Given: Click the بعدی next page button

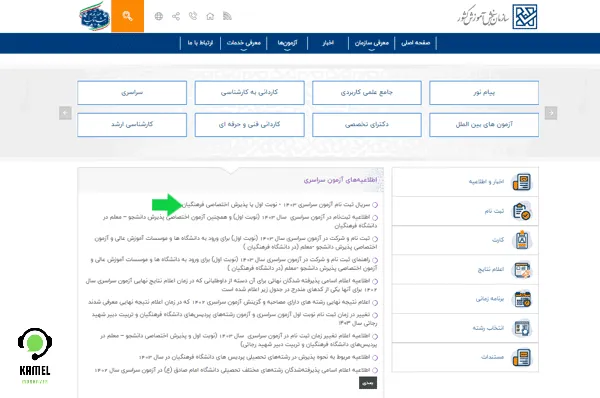Looking at the screenshot, I should click(368, 383).
